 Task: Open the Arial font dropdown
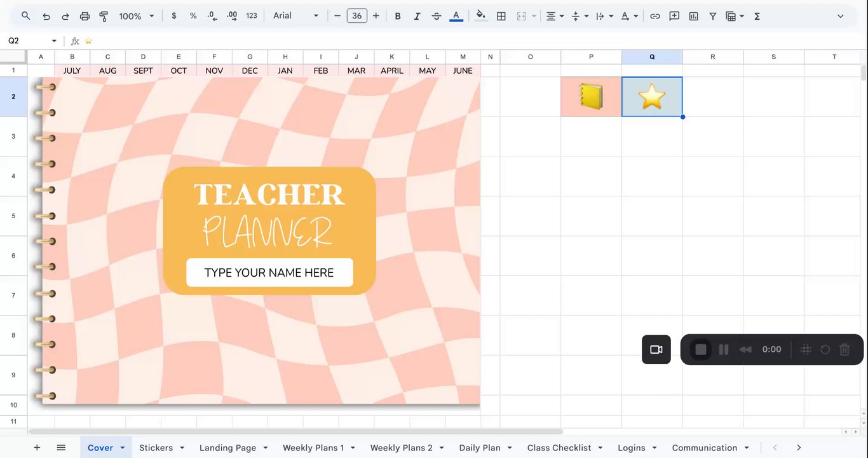(x=296, y=16)
